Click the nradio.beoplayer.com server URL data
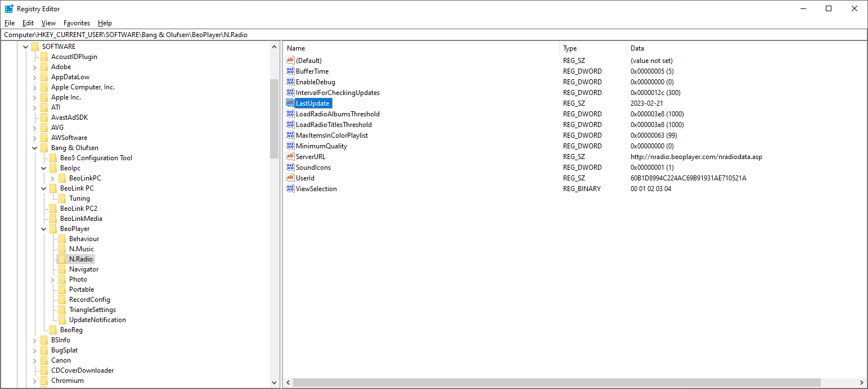 click(696, 157)
